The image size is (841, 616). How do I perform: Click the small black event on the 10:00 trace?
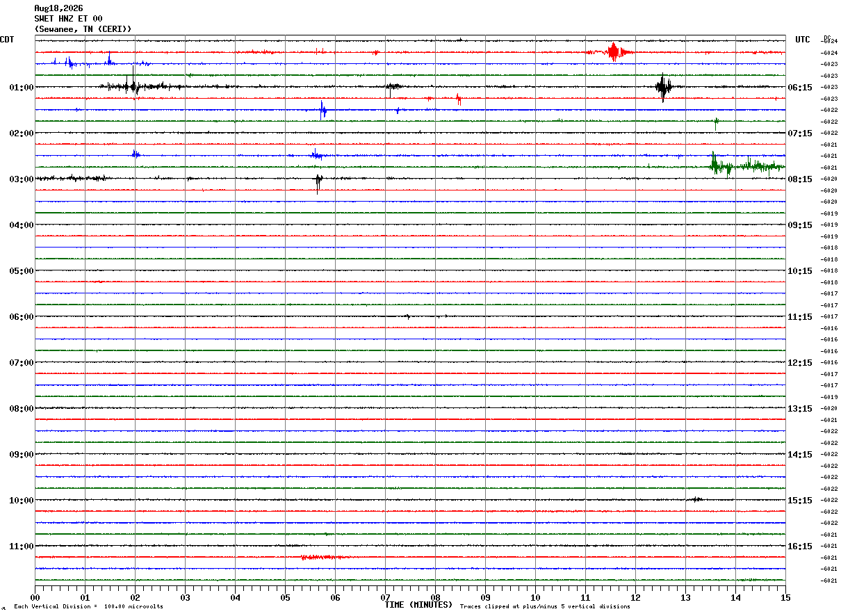coord(696,499)
